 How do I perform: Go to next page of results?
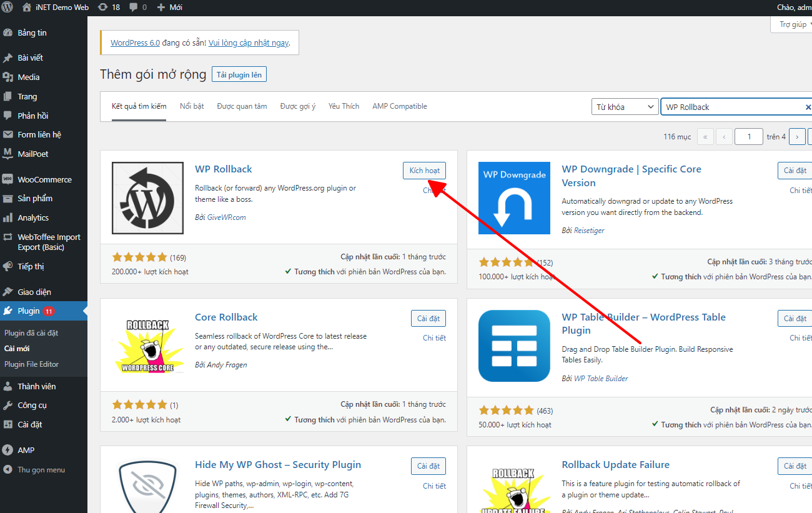point(797,137)
